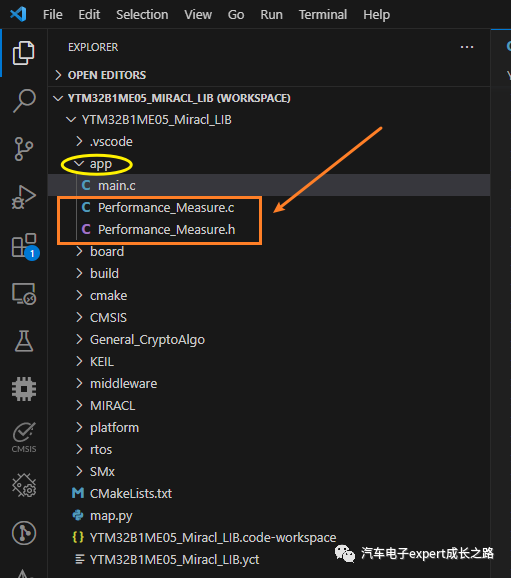The height and width of the screenshot is (578, 511).
Task: Open the Testing flask icon
Action: pos(24,341)
